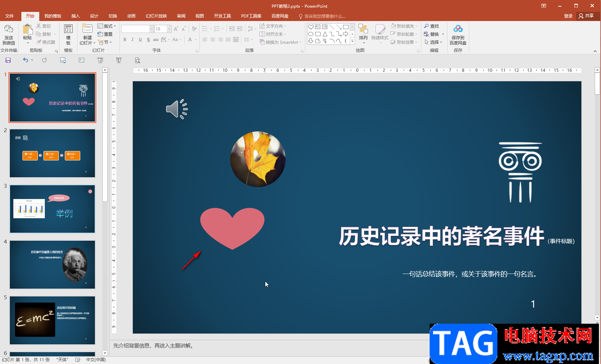Choose the right arrow shape in the gallery

pos(346,34)
